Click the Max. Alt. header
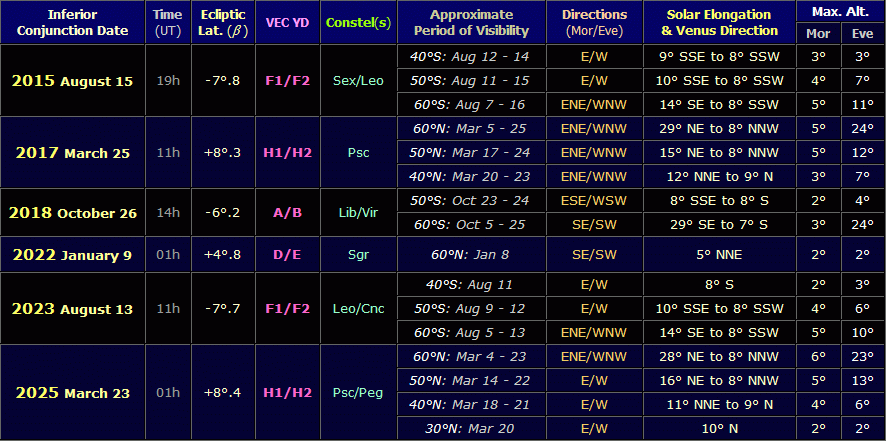 839,11
